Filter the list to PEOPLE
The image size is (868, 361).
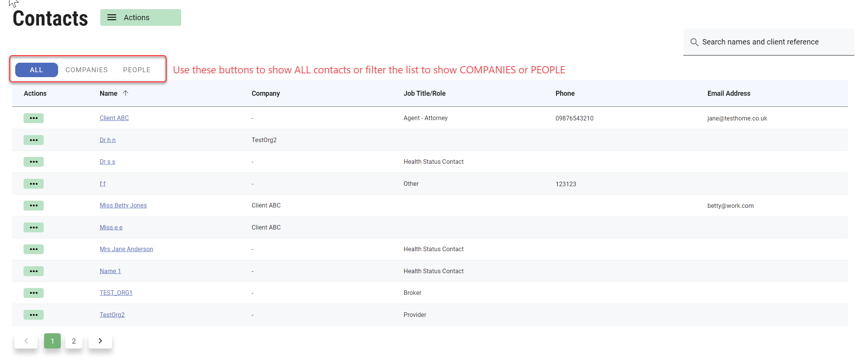click(137, 70)
